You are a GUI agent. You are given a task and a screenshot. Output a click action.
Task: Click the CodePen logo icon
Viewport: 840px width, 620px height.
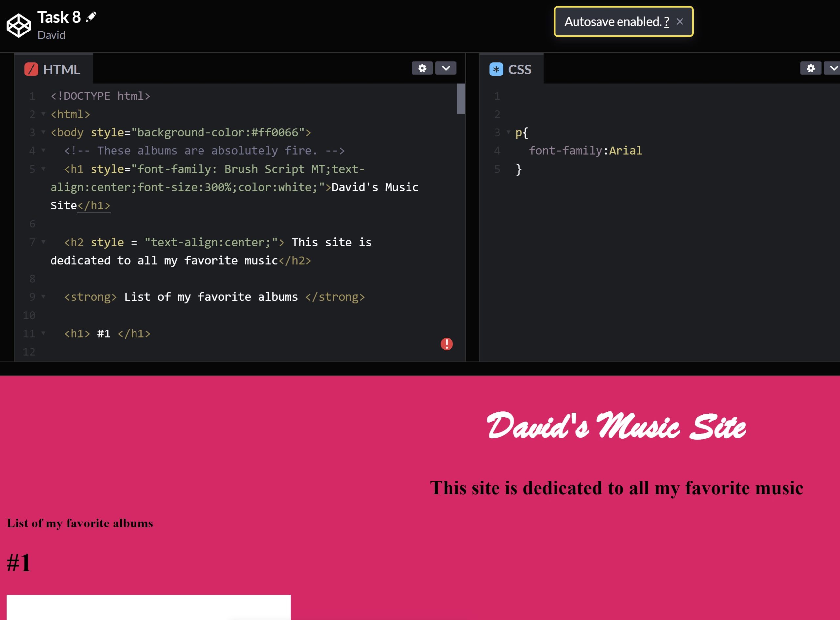(x=18, y=26)
